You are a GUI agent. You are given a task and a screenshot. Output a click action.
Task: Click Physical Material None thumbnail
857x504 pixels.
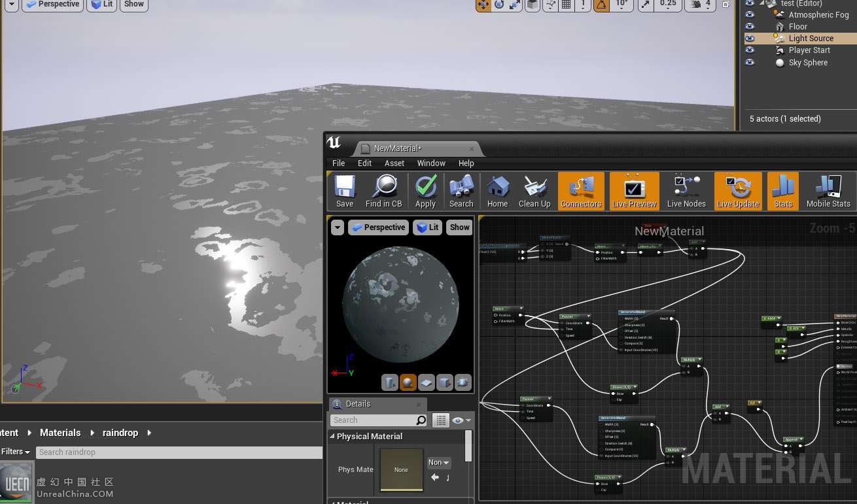(x=401, y=469)
